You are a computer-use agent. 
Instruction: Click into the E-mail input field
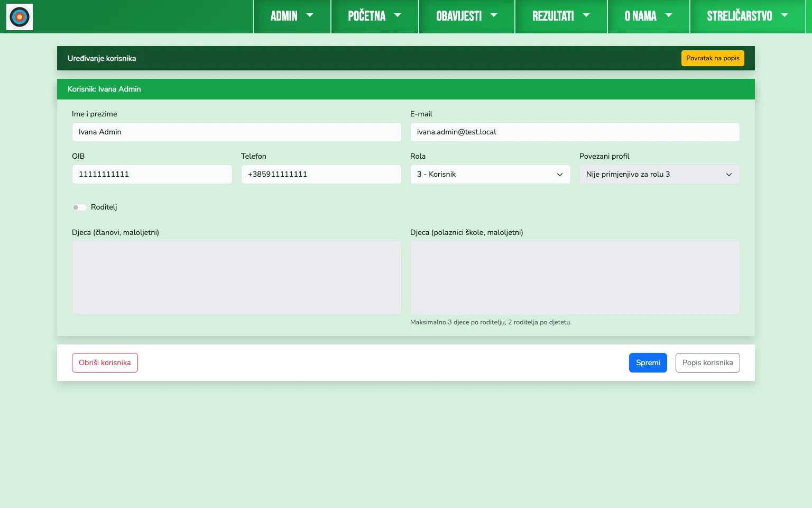[x=575, y=132]
